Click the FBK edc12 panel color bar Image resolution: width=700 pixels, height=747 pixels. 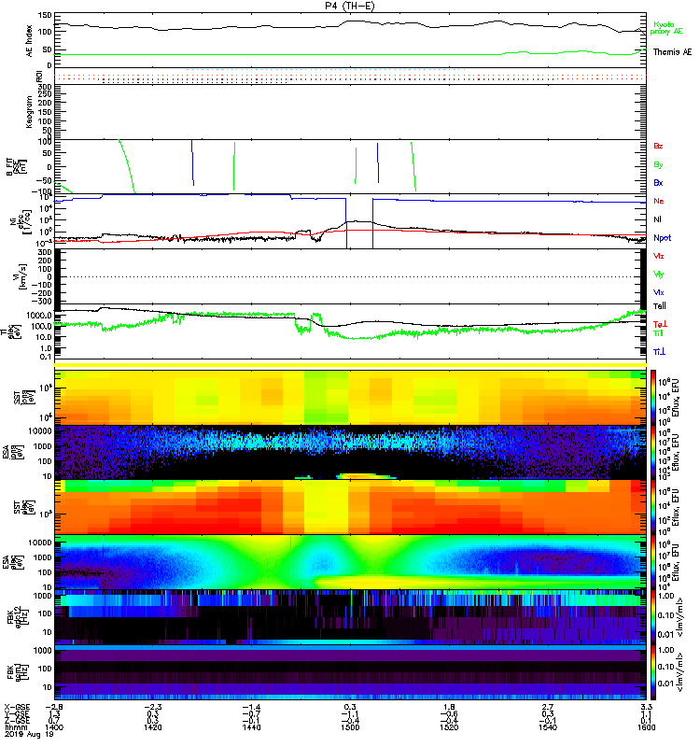coord(654,616)
